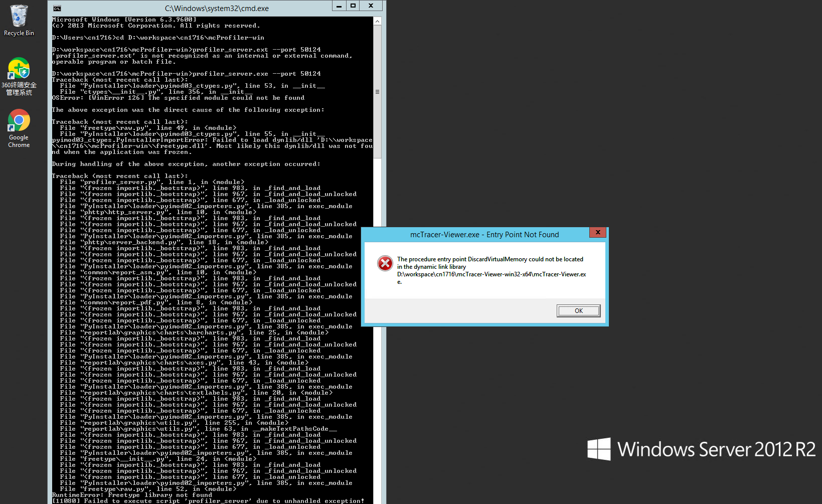Click the C:\Windows\system32\cmd.exe title text
Screen dimensions: 822x504
click(217, 9)
